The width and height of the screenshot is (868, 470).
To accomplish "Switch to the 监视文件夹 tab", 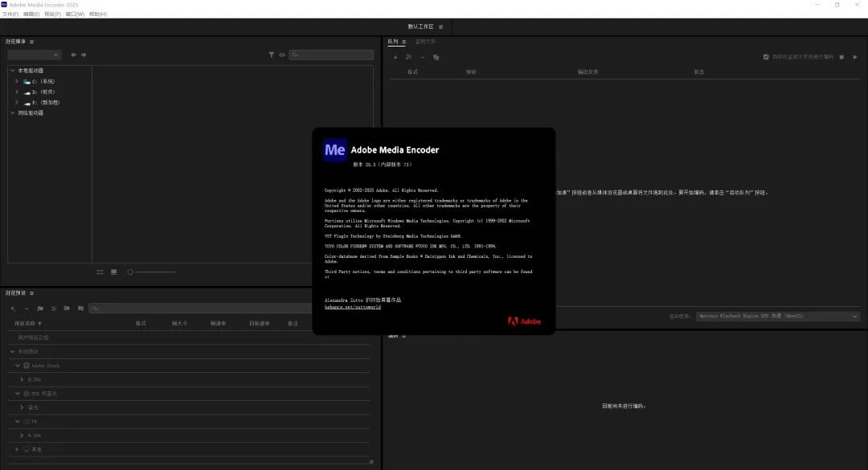I will pos(425,42).
